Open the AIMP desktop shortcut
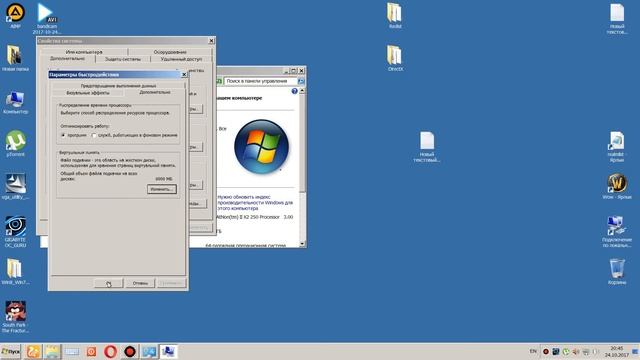This screenshot has height=360, width=640. coord(15,15)
